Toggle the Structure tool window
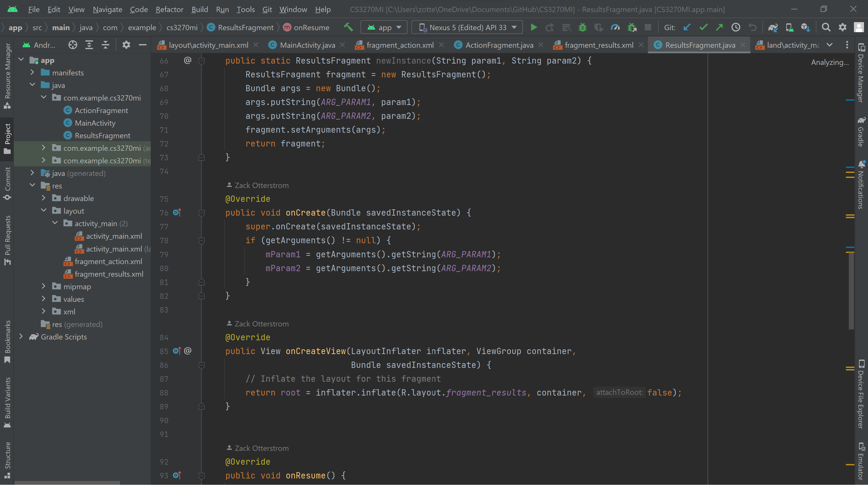The image size is (868, 485). tap(8, 460)
